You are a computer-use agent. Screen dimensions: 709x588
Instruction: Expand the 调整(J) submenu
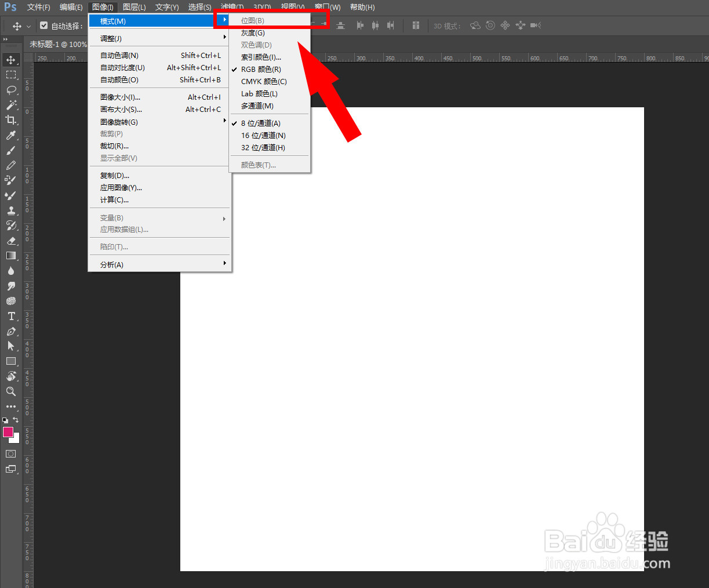point(160,38)
